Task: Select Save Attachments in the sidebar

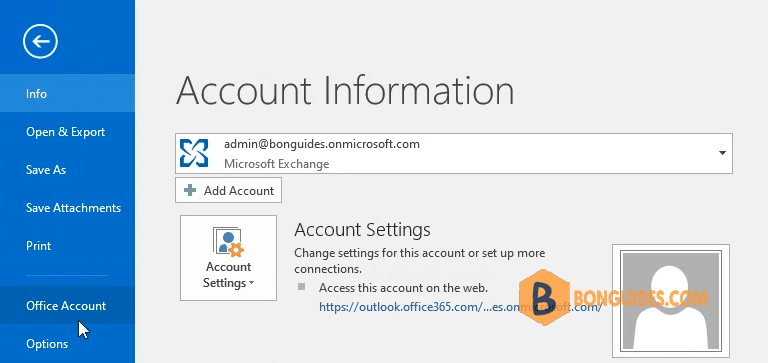Action: click(67, 208)
